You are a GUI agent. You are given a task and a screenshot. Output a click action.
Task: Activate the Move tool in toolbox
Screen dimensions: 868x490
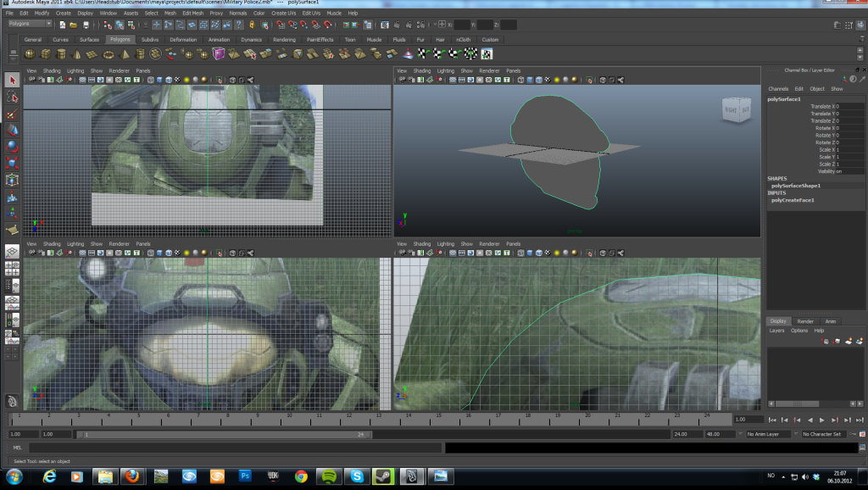tap(12, 131)
